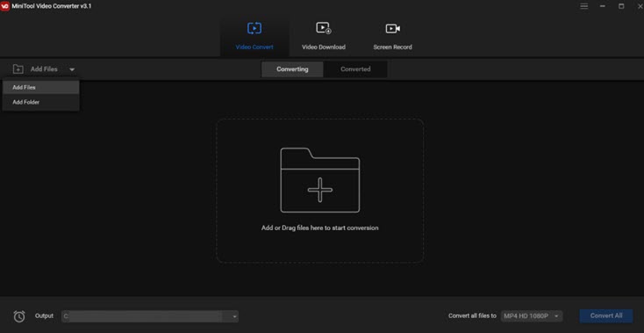Click the MiniTool Video Converter logo
Viewport: 644px width, 333px height.
5,6
